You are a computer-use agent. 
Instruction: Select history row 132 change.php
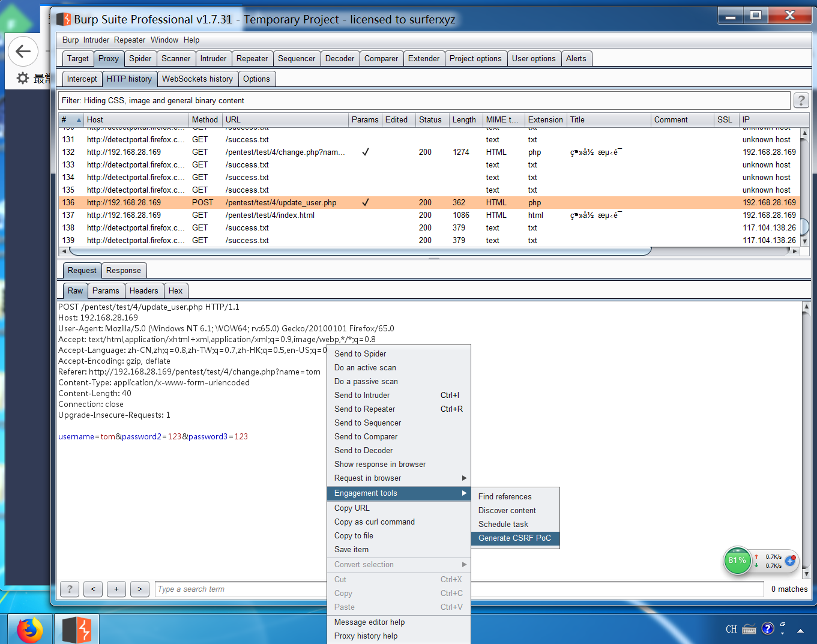click(x=430, y=152)
